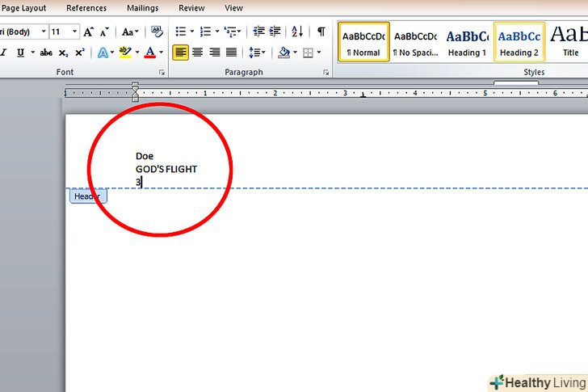Apply yellow text highlight color
Viewport: 588px width, 392px height.
pos(125,53)
